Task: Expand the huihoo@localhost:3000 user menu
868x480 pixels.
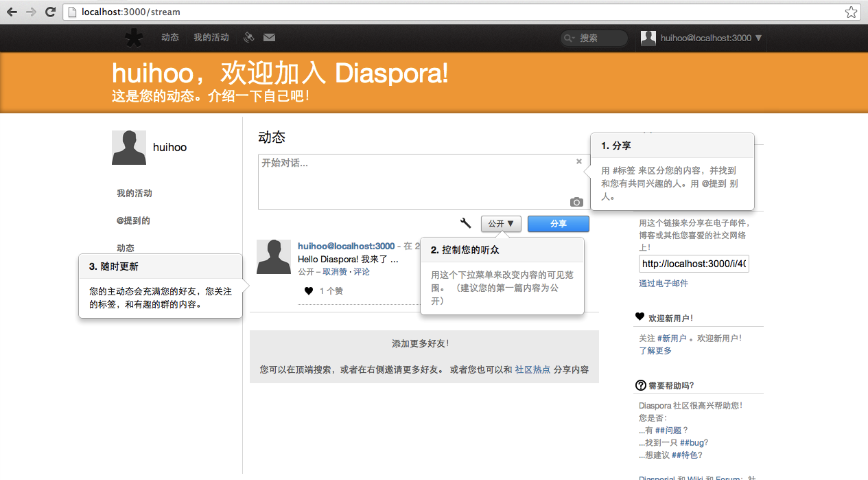Action: click(702, 38)
